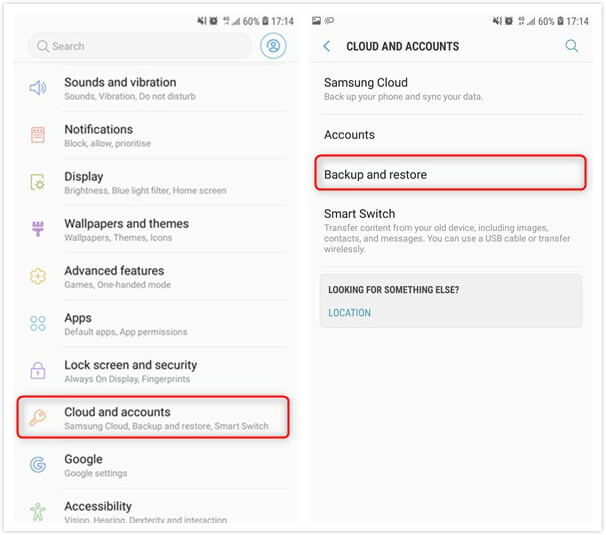606x535 pixels.
Task: Tap the Display brightness icon
Action: click(38, 182)
